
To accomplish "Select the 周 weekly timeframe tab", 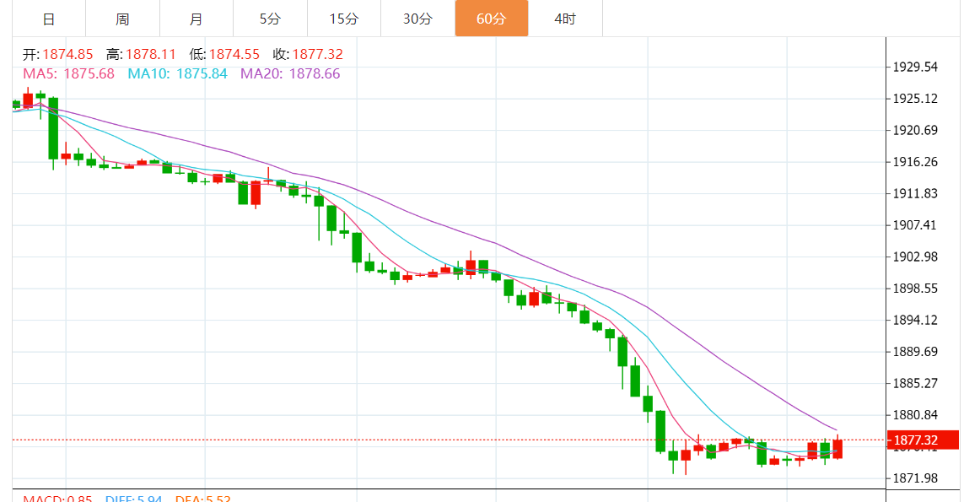I will [122, 19].
